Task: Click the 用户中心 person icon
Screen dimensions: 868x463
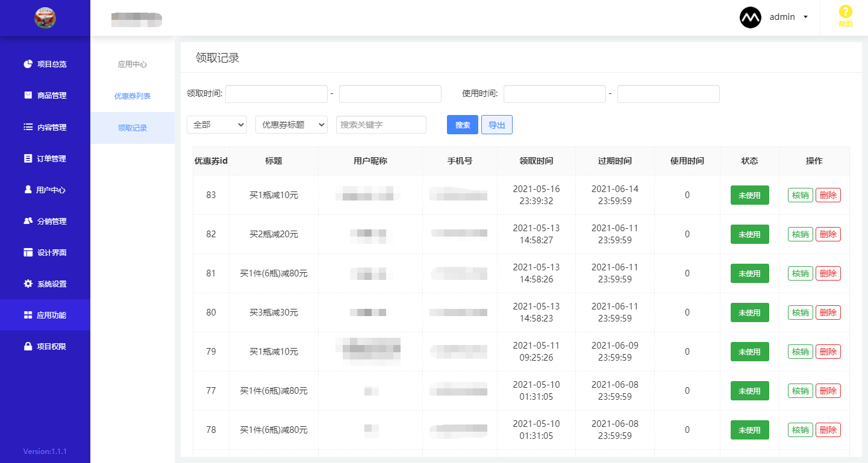Action: [28, 190]
